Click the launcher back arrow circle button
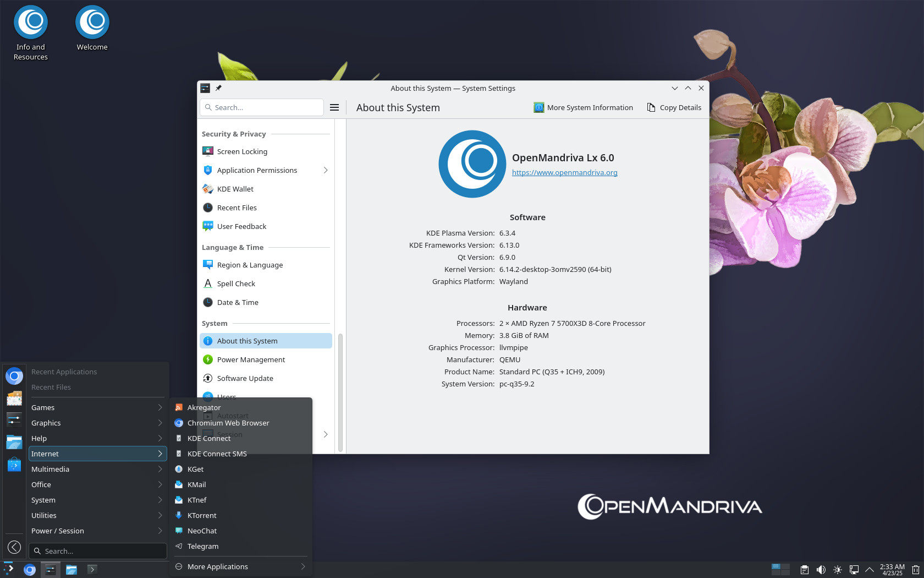The image size is (924, 578). [x=14, y=547]
